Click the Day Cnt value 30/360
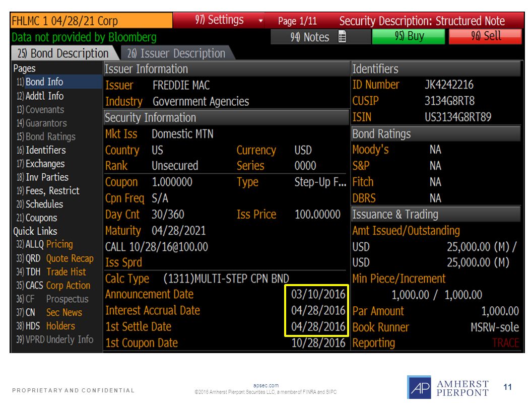 click(x=168, y=215)
